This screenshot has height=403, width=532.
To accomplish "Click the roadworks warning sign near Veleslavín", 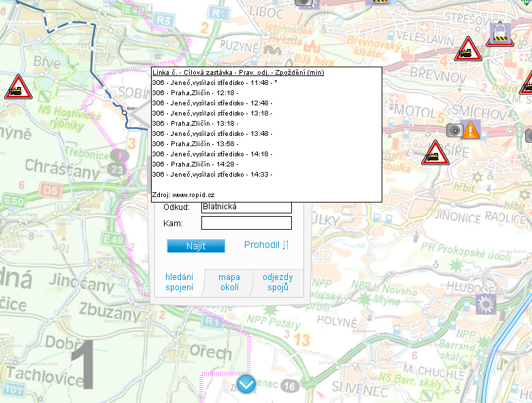I will (467, 48).
